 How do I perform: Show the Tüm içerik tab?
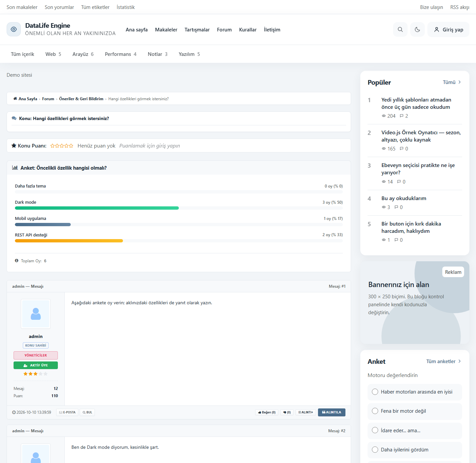point(22,54)
